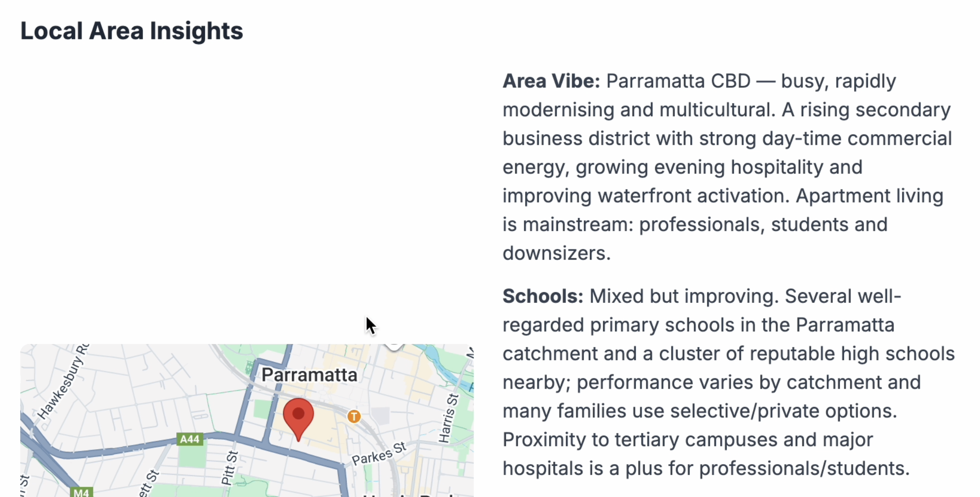
Task: Click the Pitt St street label
Action: (230, 468)
